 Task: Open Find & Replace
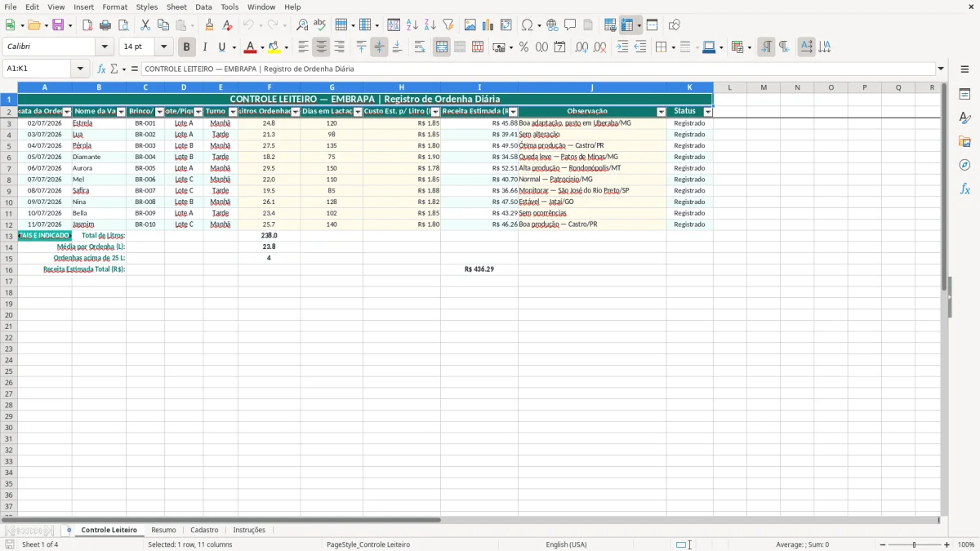302,25
